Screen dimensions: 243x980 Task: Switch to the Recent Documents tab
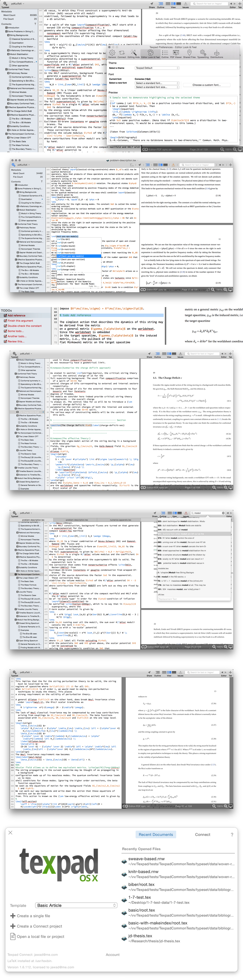(x=155, y=835)
